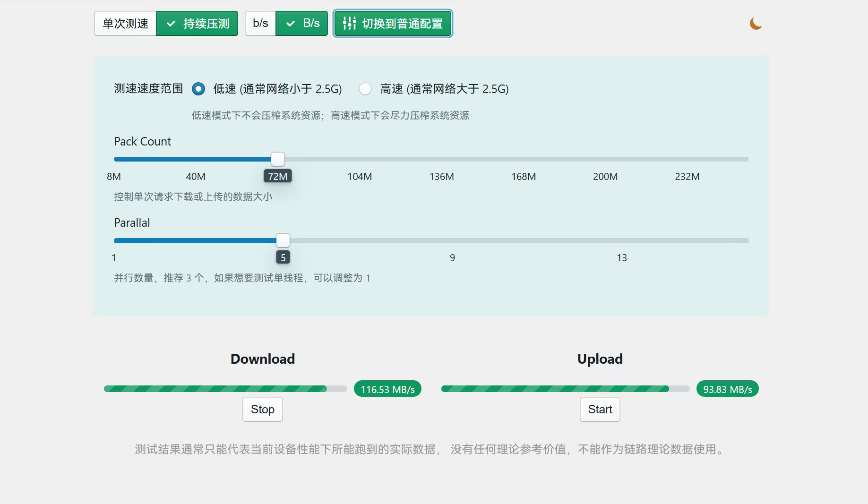Screen dimensions: 868x504
Task: Click the 93.83 MB/s upload speed badge
Action: click(727, 389)
